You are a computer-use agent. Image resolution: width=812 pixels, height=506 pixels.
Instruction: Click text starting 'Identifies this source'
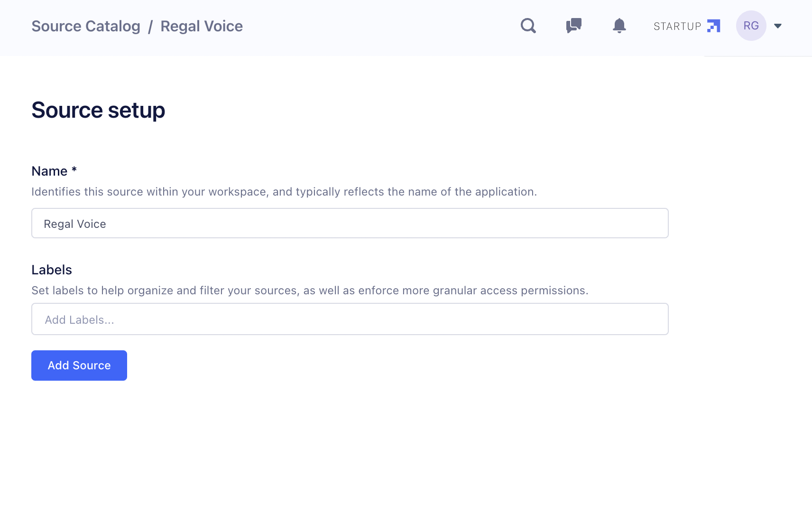tap(284, 192)
